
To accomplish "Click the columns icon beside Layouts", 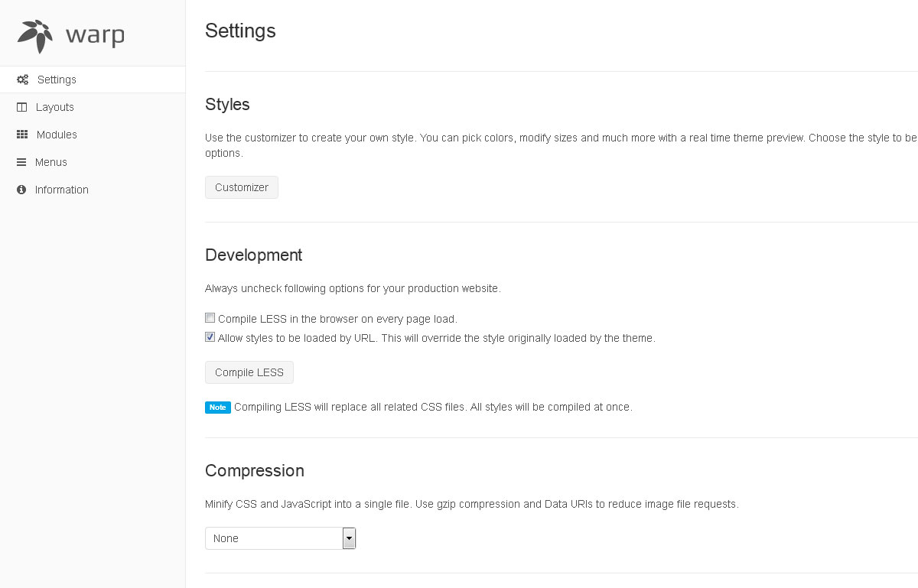I will click(21, 107).
